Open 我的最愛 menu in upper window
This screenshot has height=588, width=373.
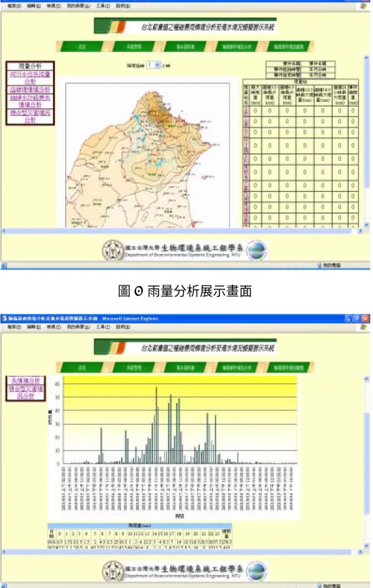click(78, 6)
